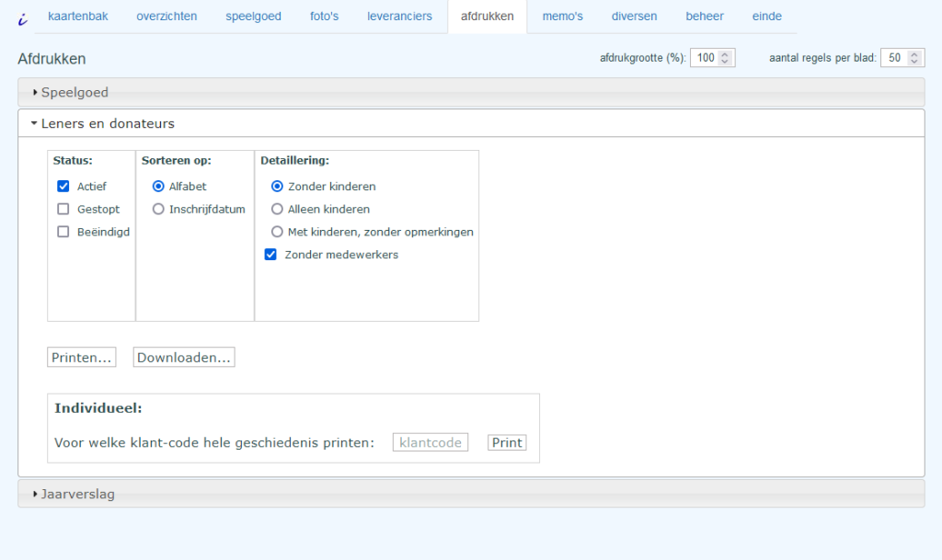Collapse the Leners en donateurs section
942x560 pixels.
[x=471, y=123]
